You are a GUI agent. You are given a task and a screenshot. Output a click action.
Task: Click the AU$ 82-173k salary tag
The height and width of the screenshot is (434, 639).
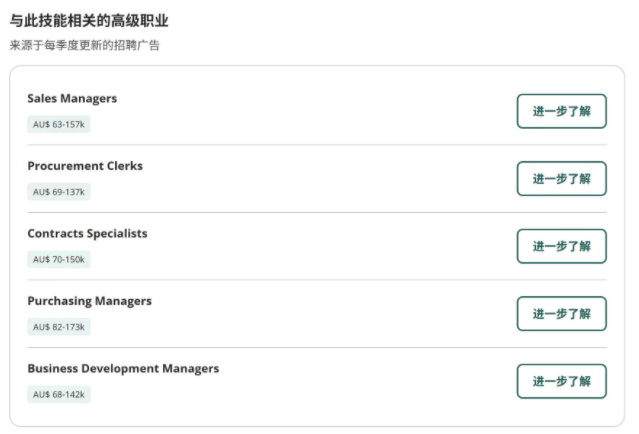(x=59, y=327)
